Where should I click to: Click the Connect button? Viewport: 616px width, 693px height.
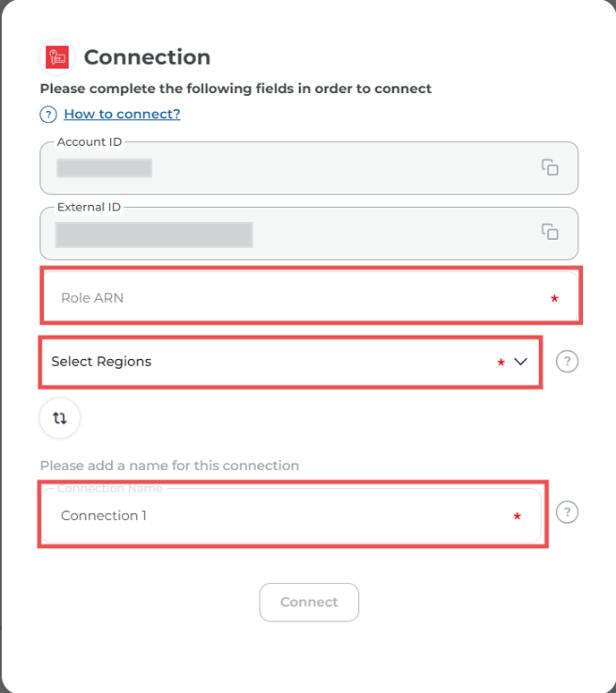[x=309, y=603]
